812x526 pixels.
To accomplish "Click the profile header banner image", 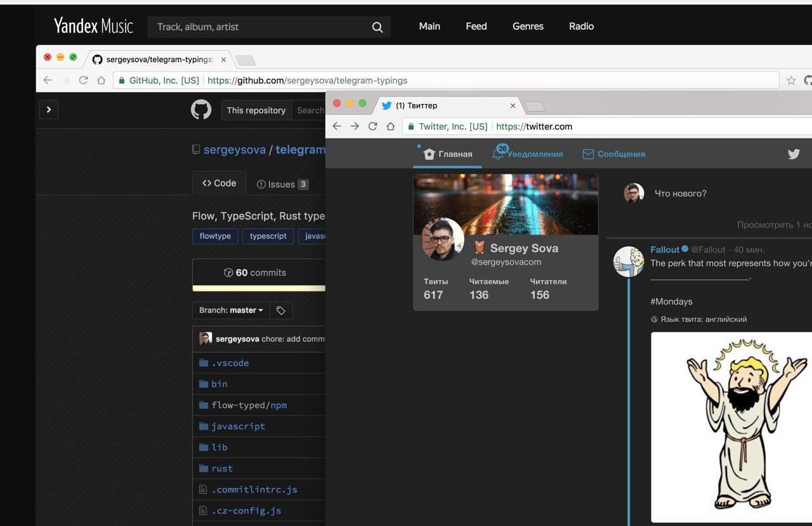I will coord(506,204).
